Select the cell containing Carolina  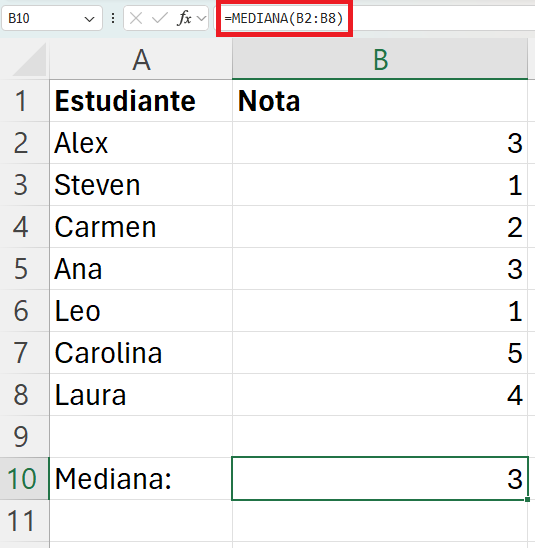pyautogui.click(x=141, y=353)
